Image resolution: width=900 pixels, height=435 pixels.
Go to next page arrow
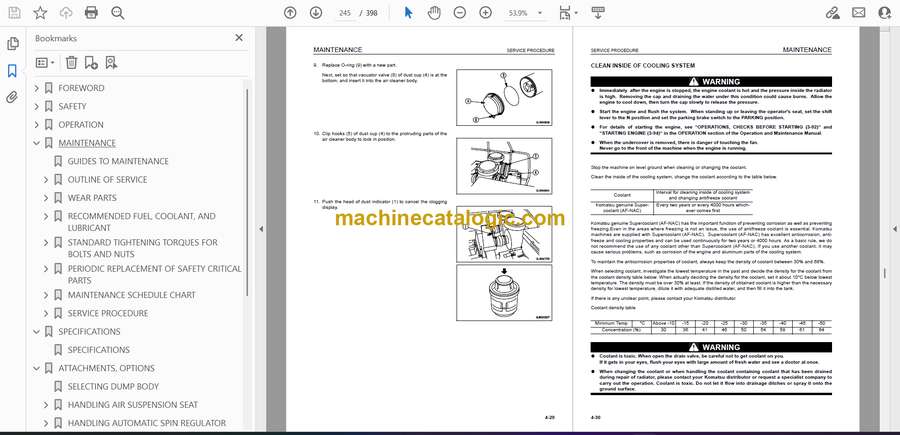pos(316,13)
